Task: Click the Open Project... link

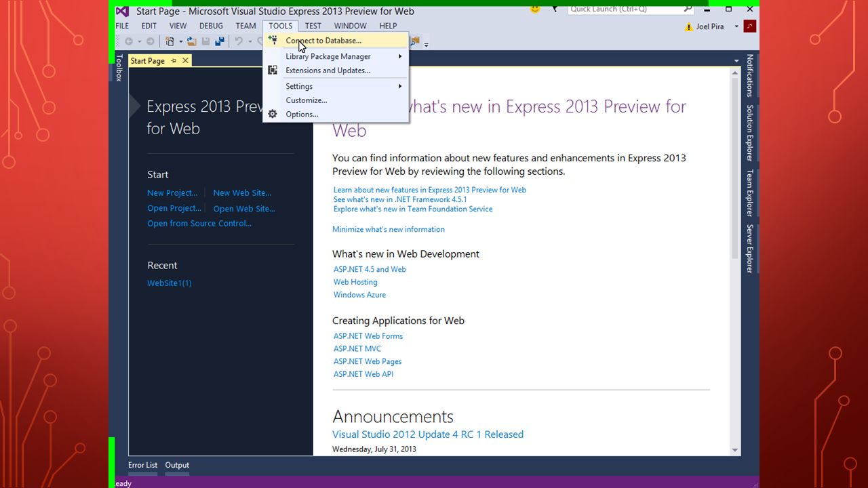Action: [x=174, y=209]
